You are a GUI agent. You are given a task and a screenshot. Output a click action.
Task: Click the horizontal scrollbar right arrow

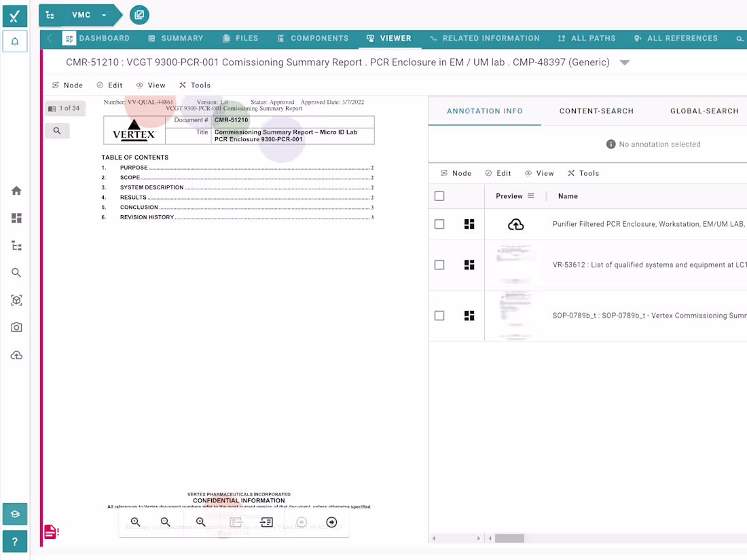(478, 538)
